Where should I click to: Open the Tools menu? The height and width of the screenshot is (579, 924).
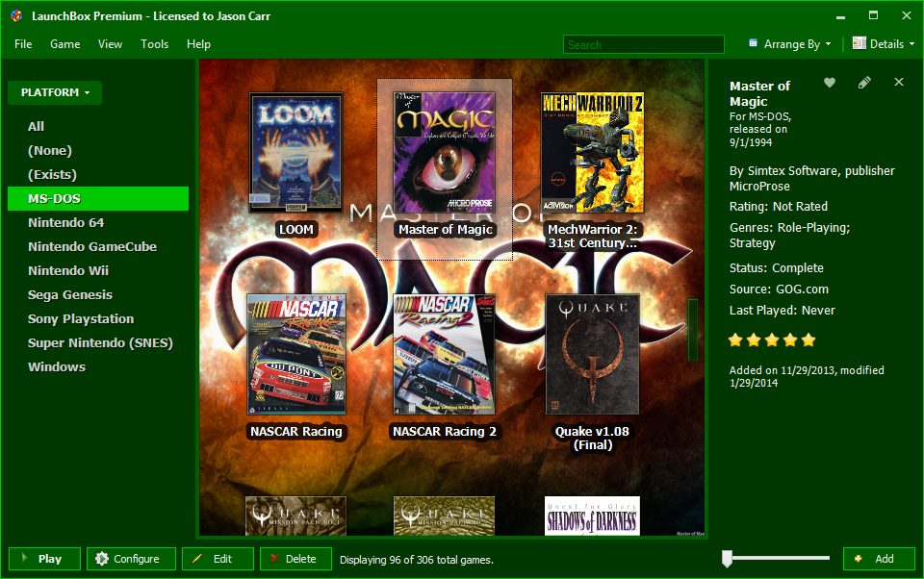154,44
